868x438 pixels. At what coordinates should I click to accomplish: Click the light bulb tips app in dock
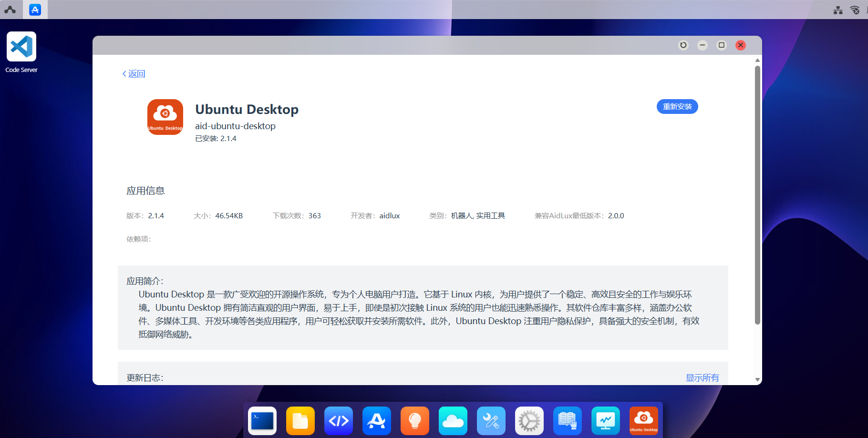coord(415,421)
